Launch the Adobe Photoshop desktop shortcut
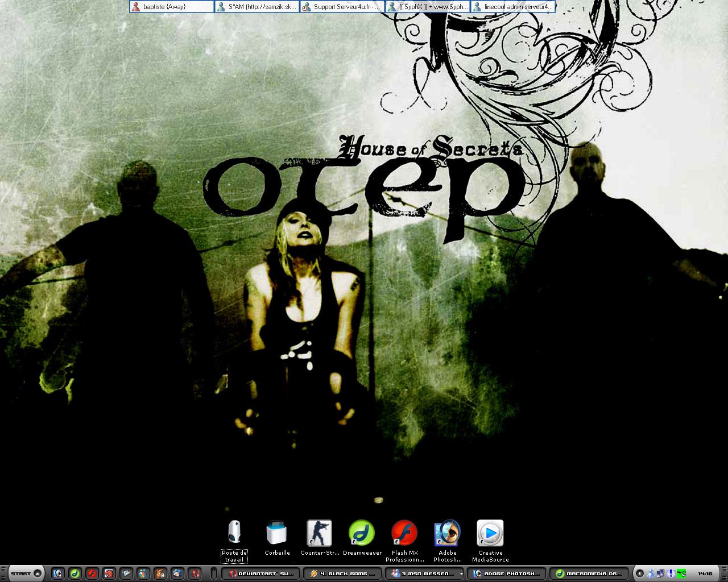Viewport: 728px width, 582px height. pyautogui.click(x=448, y=541)
